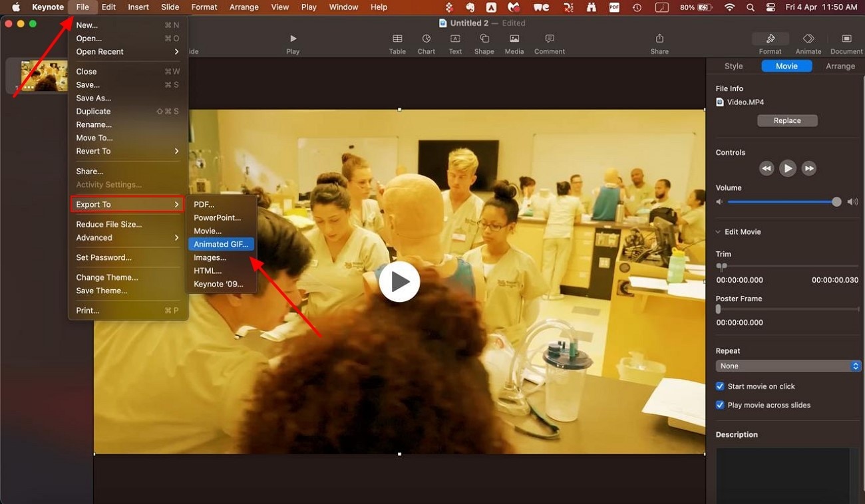The height and width of the screenshot is (504, 865).
Task: Click the Replace button
Action: [787, 120]
